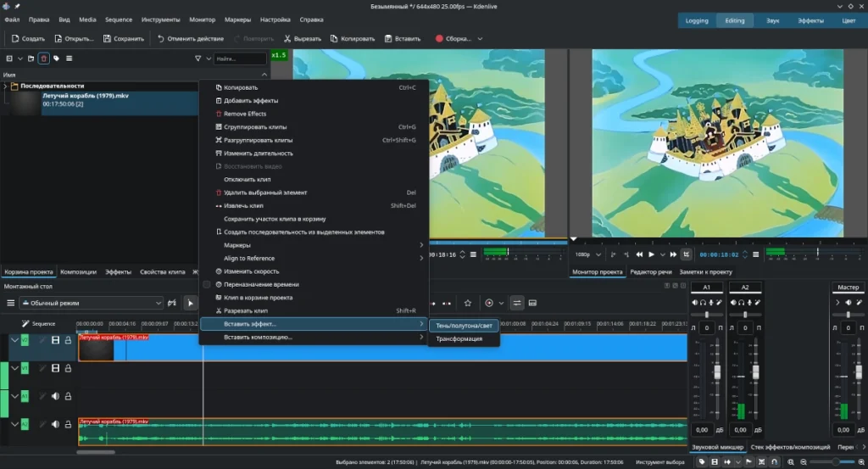
Task: Open the 1080p preview resolution dropdown
Action: [x=588, y=254]
